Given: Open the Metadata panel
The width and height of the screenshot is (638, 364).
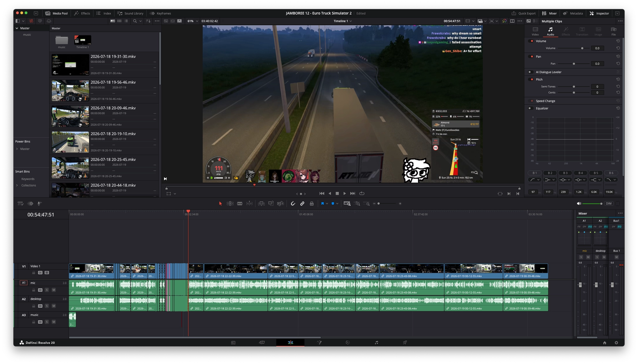Looking at the screenshot, I should 573,13.
